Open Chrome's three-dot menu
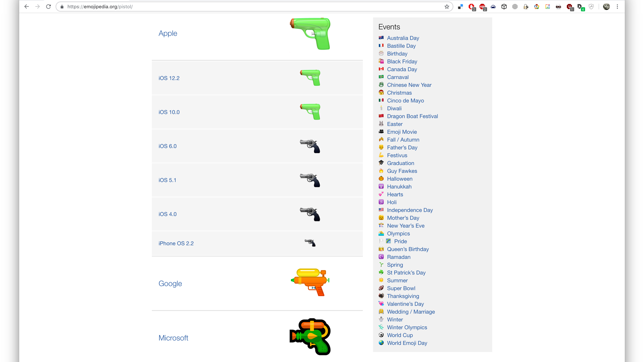Screen dimensions: 644x362 (x=617, y=6)
